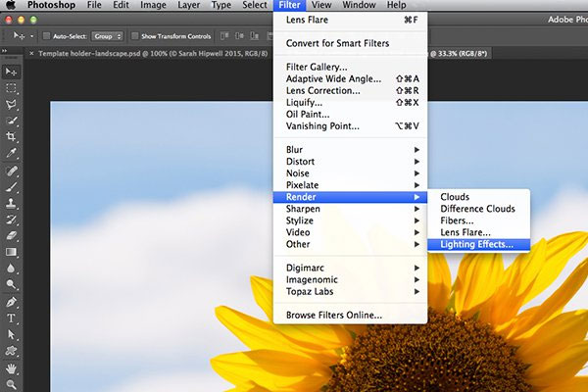
Task: Enable the Auto-Select checkbox
Action: coord(46,36)
